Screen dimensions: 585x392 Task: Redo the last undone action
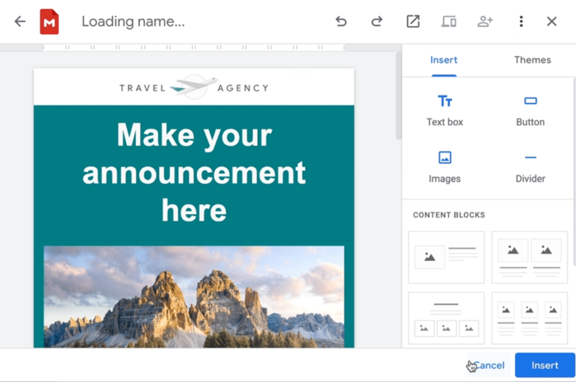point(376,22)
